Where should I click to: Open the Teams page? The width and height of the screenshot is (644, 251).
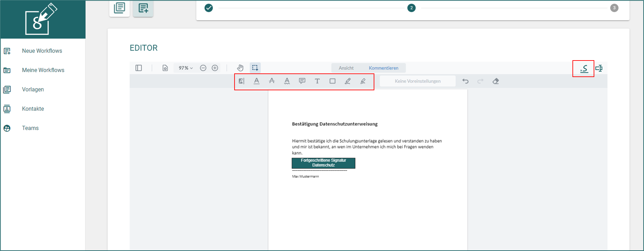tap(30, 128)
